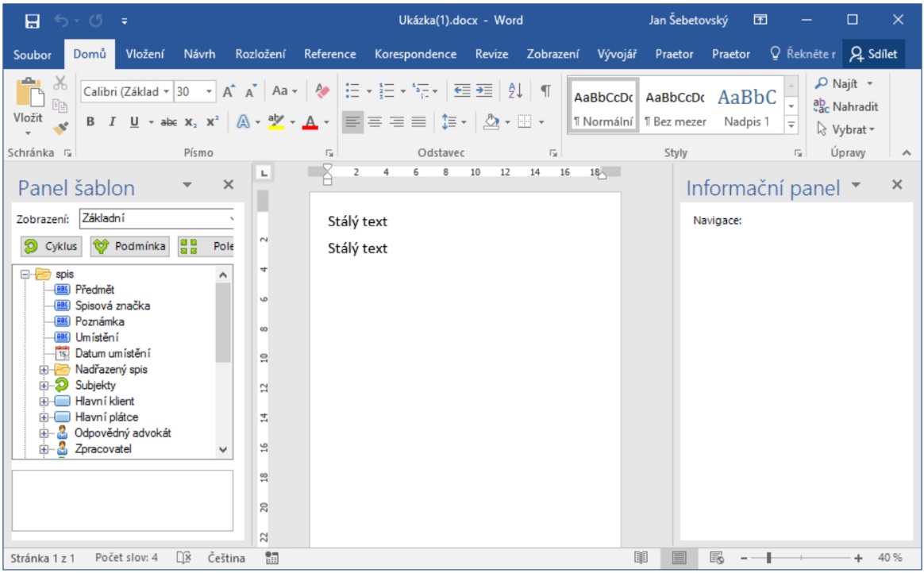This screenshot has width=924, height=573.
Task: Switch to the Revize tab
Action: pyautogui.click(x=491, y=54)
